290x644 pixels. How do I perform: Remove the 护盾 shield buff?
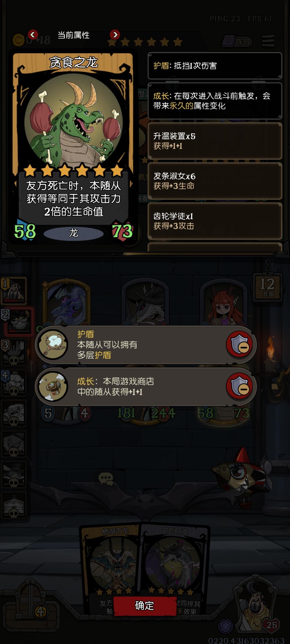tap(239, 345)
